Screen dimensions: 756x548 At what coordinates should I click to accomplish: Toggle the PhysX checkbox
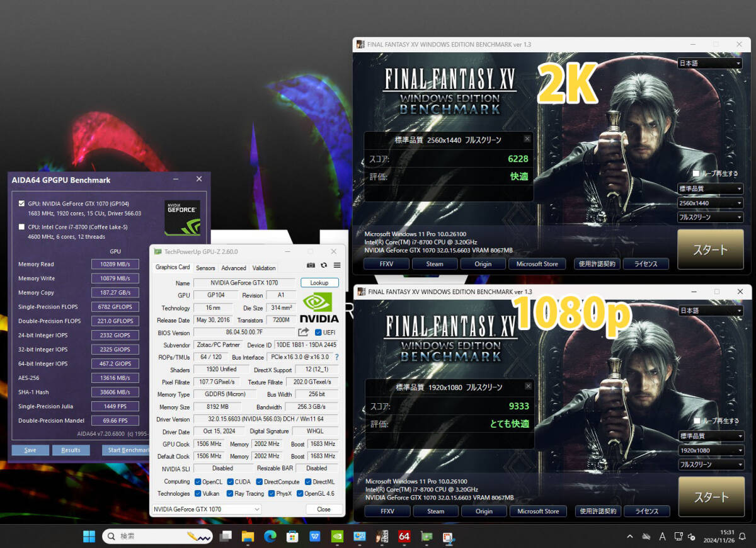(x=272, y=494)
